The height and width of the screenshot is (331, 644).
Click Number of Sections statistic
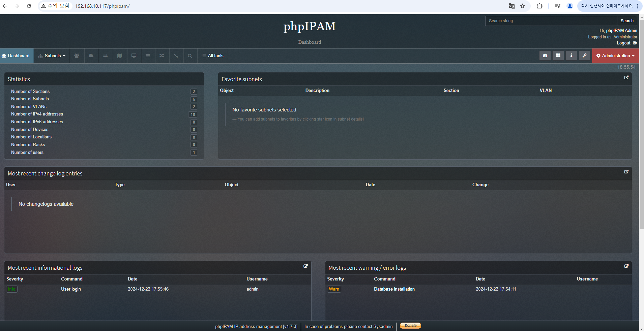click(x=104, y=92)
